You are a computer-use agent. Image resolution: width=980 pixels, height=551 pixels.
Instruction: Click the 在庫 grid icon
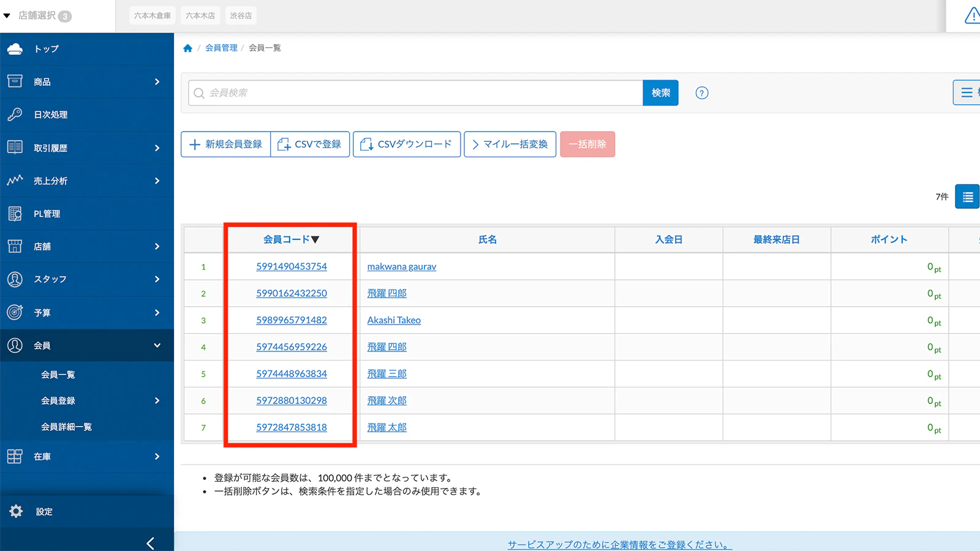click(x=15, y=456)
